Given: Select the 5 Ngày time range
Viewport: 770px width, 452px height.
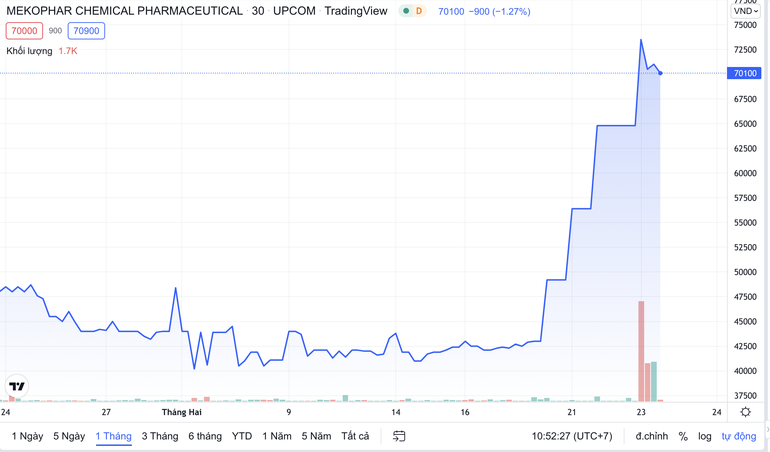Looking at the screenshot, I should (x=69, y=436).
